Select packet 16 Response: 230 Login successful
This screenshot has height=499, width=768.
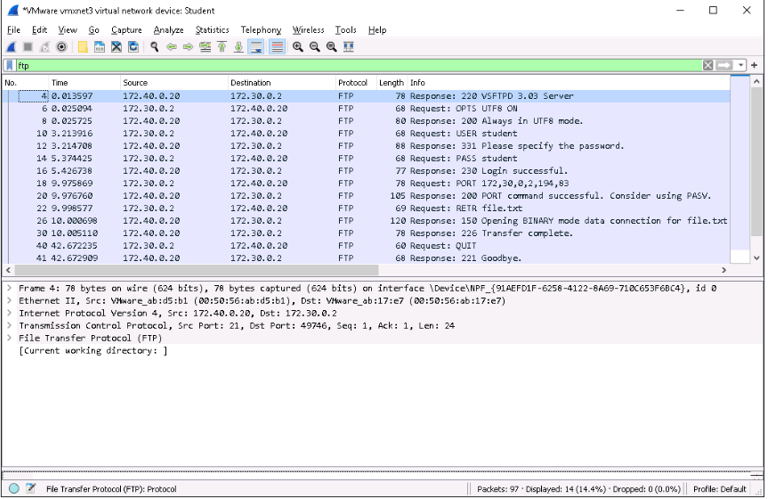366,171
